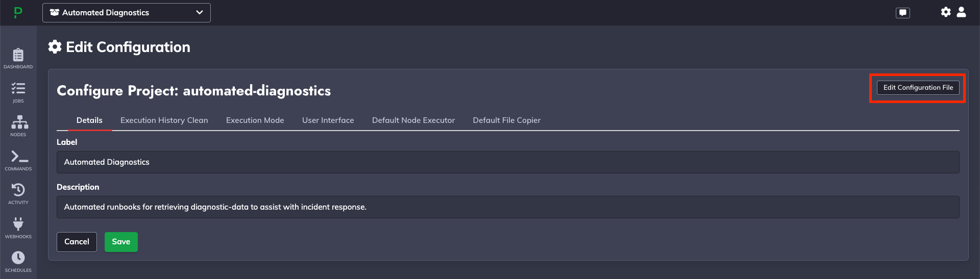The width and height of the screenshot is (980, 279).
Task: Go to Jobs in the sidebar
Action: point(18,92)
